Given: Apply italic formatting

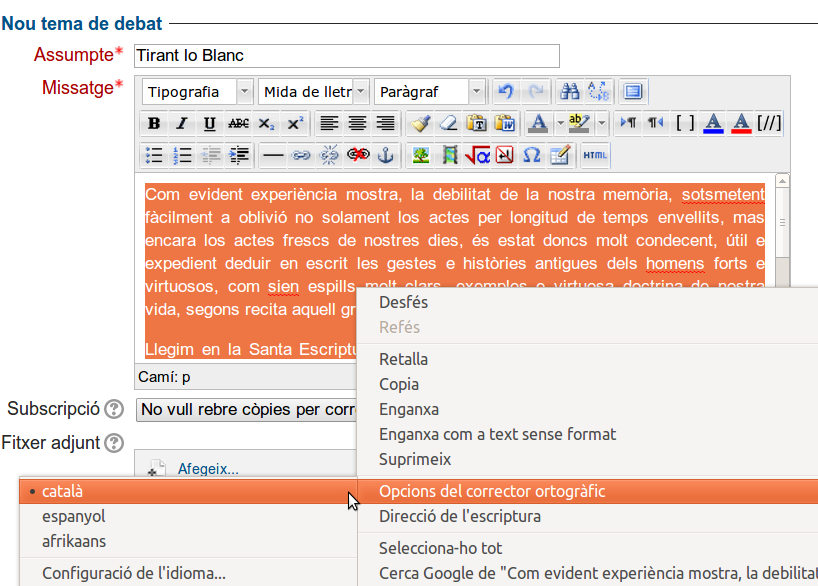Looking at the screenshot, I should [181, 123].
